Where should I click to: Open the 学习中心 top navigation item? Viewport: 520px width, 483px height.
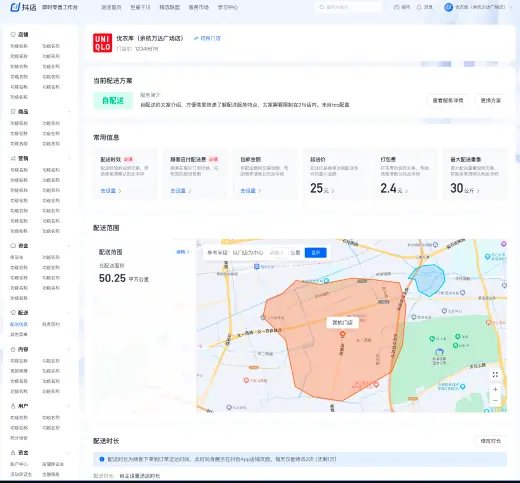[x=228, y=7]
